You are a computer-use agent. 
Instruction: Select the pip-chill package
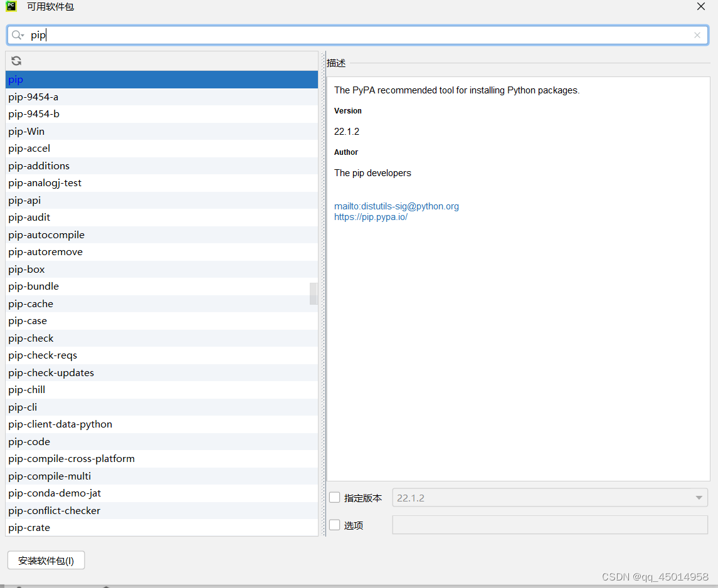pos(162,390)
